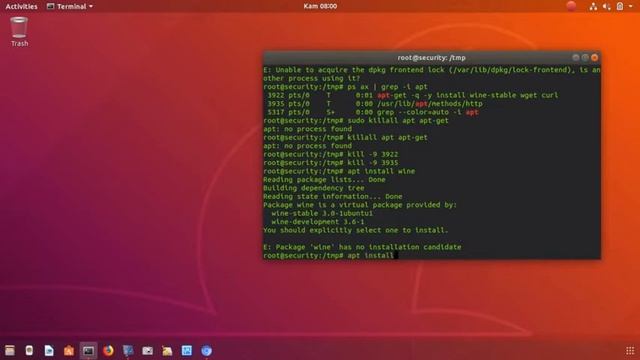This screenshot has width=640, height=360.
Task: Open the power/battery icon in the top bar
Action: pos(620,6)
